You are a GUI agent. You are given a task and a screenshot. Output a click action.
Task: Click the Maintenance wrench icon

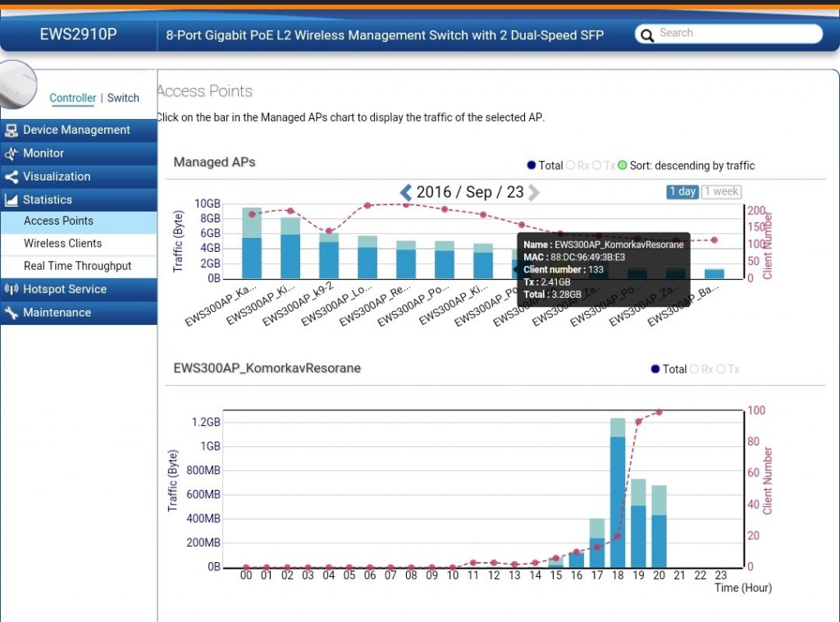pos(11,313)
